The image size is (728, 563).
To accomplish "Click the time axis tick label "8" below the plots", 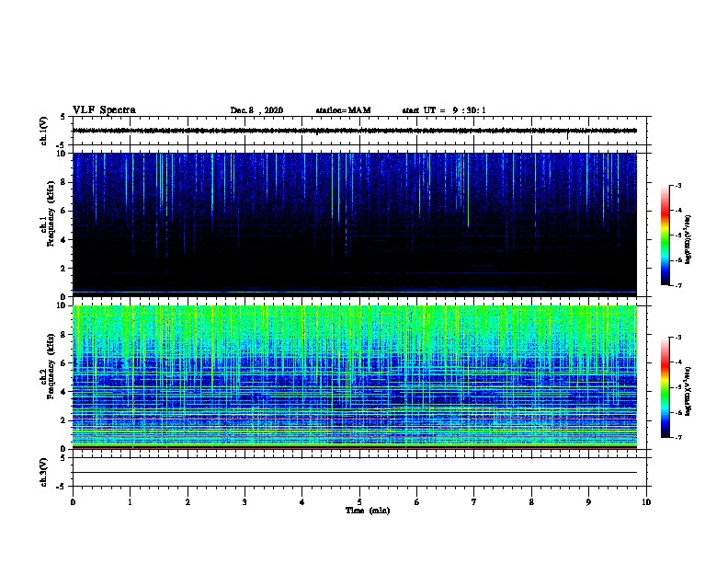I will [531, 501].
